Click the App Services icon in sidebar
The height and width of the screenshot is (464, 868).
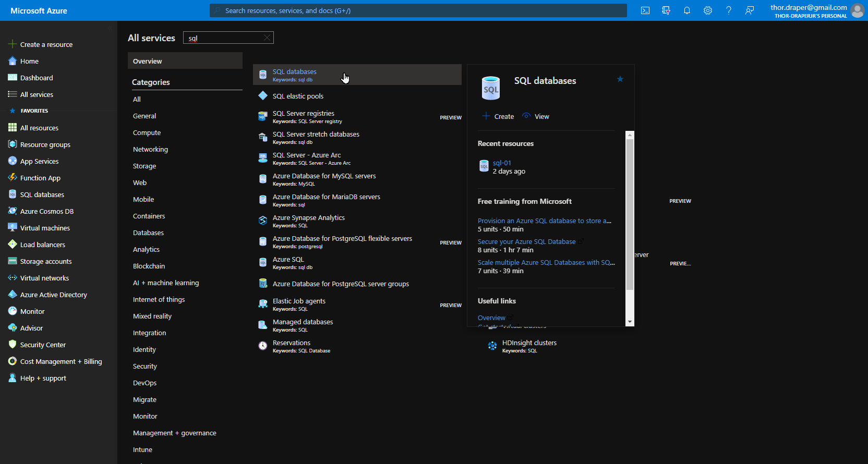13,161
